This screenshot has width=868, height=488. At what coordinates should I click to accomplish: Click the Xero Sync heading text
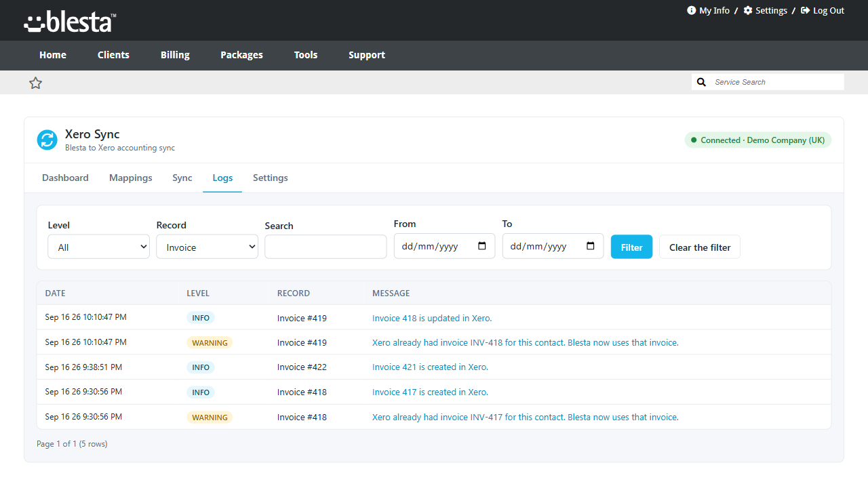[x=92, y=134]
